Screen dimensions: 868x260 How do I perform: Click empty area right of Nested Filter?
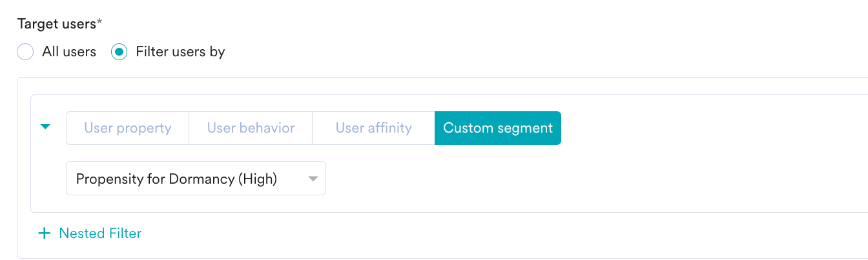452,233
